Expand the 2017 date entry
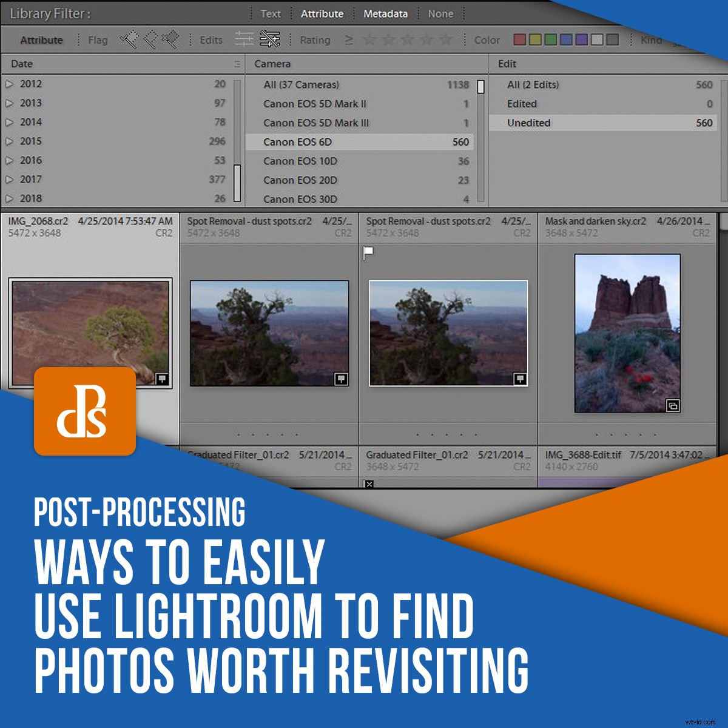This screenshot has width=728, height=728. pos(10,179)
